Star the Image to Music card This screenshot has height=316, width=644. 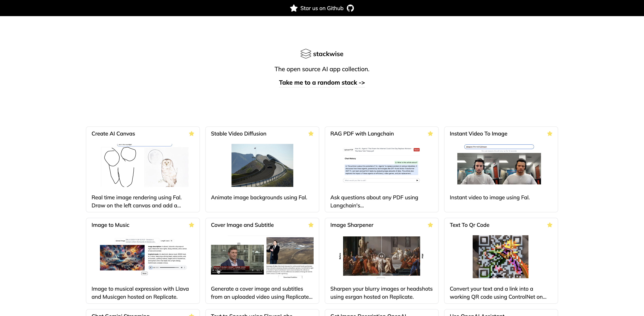click(192, 225)
